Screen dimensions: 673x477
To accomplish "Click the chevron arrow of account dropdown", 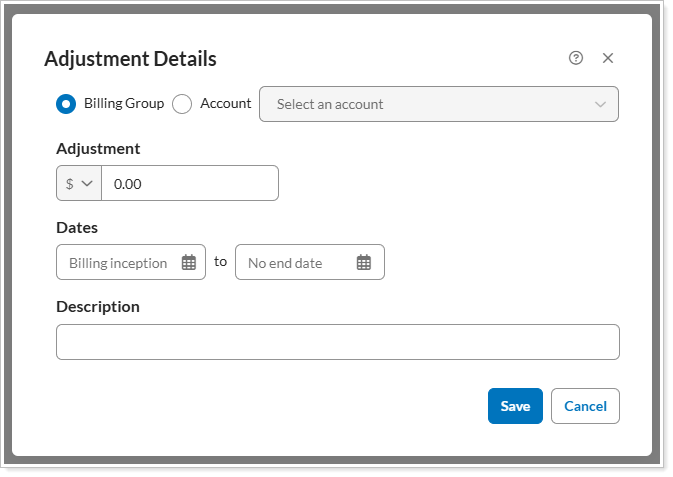I will [x=600, y=104].
